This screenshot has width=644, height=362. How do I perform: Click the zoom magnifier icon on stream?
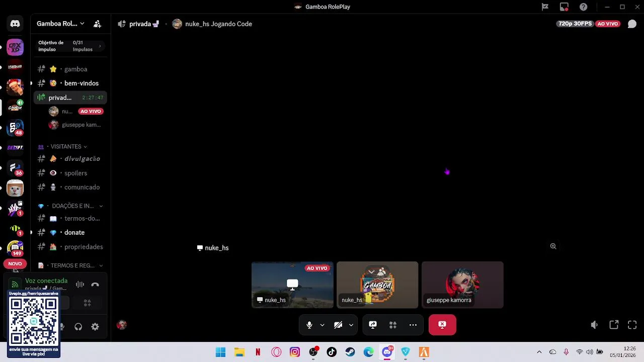coord(553,246)
